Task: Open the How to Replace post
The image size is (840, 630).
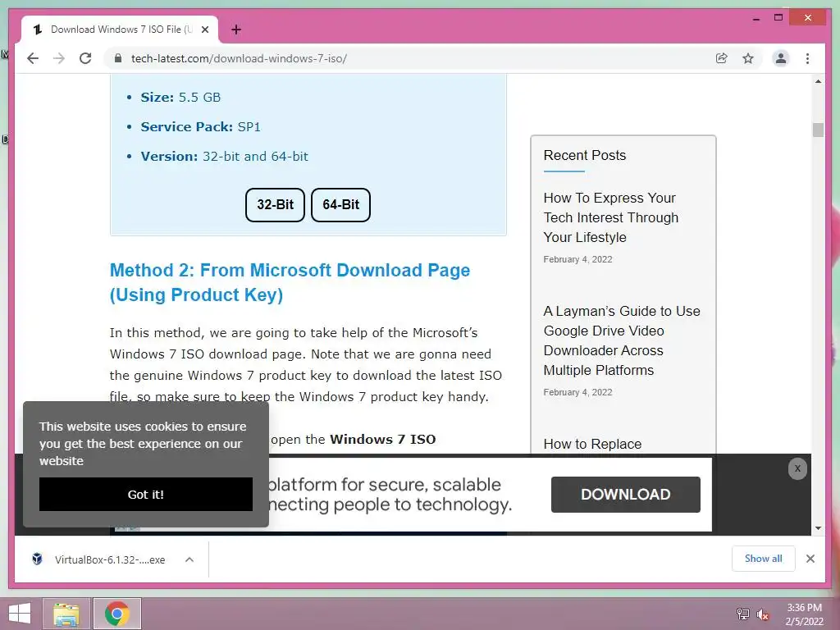Action: click(592, 444)
